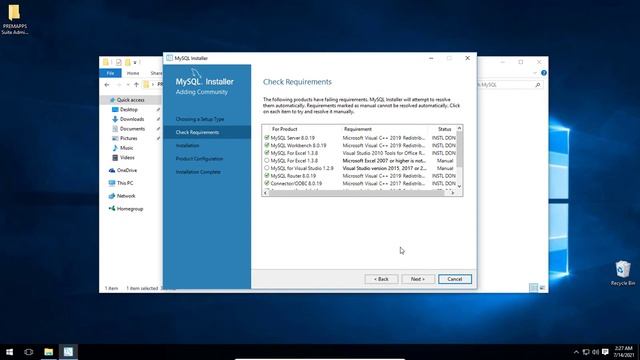
Task: Click the MySQL Installer title bar icon
Action: pos(169,58)
